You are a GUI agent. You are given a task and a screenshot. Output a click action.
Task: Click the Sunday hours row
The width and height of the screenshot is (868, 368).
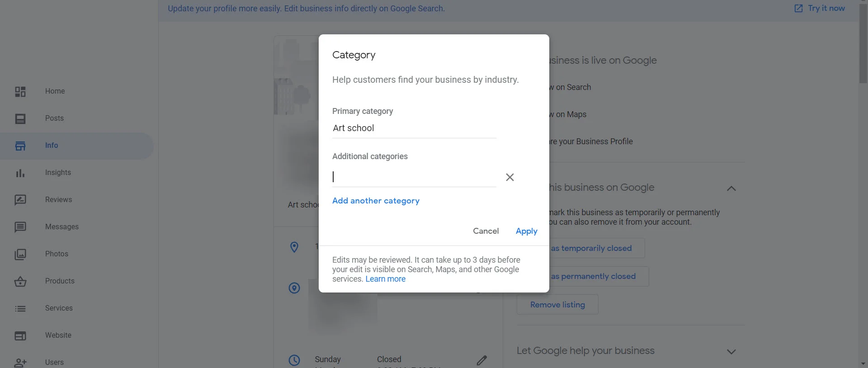pos(358,359)
